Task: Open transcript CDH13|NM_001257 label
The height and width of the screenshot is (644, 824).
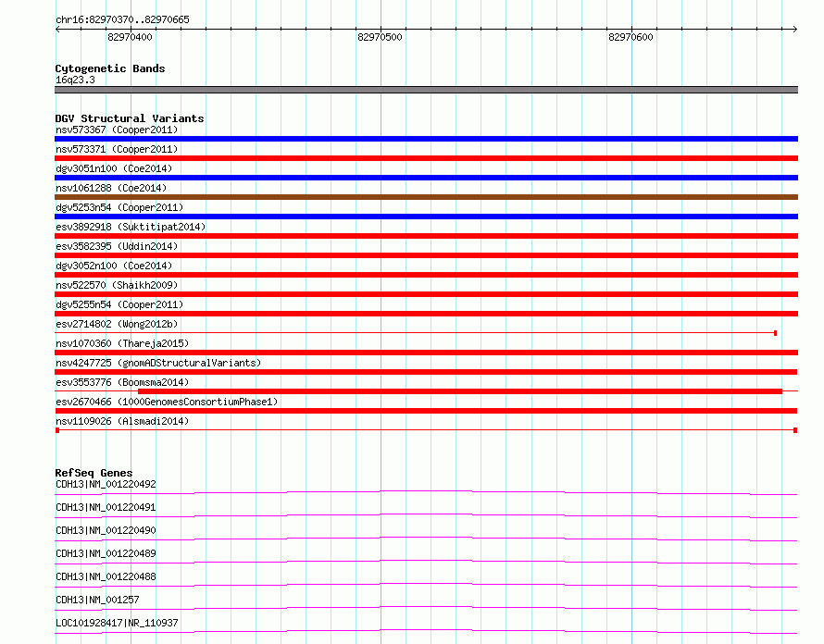Action: 97,600
